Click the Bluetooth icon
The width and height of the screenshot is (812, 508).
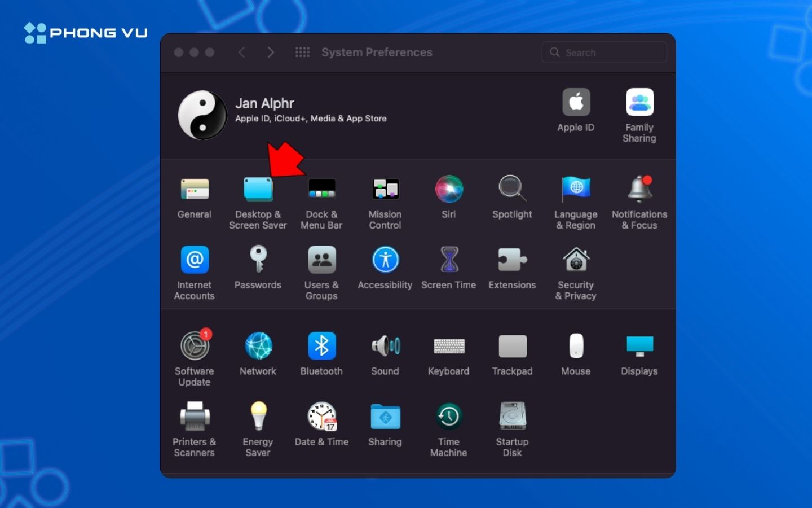321,347
